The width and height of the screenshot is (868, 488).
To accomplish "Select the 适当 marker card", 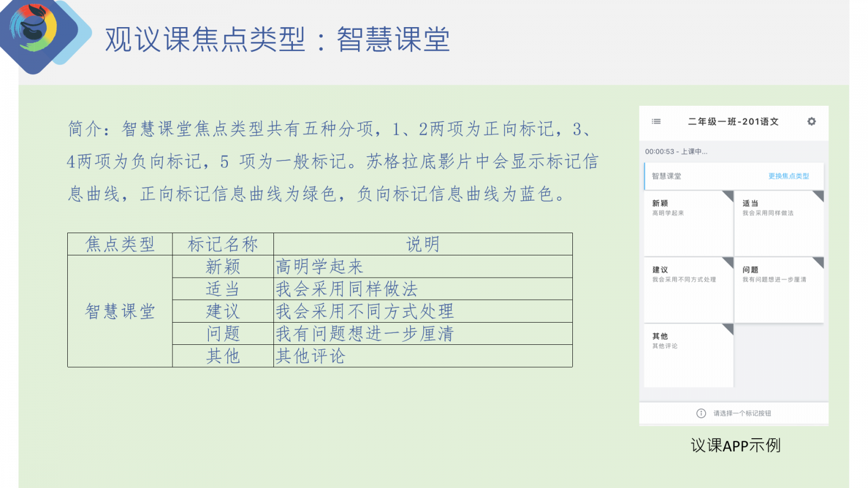I will pos(778,223).
